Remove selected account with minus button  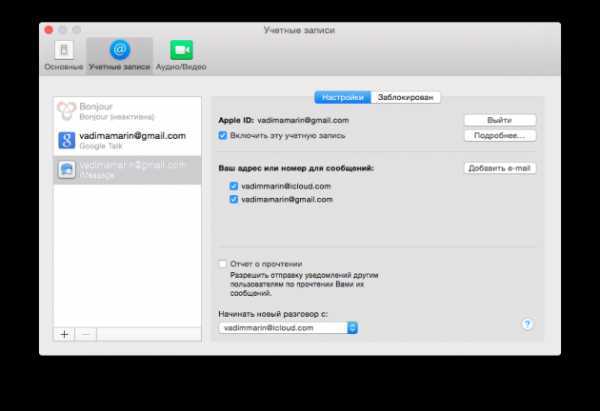tap(86, 334)
